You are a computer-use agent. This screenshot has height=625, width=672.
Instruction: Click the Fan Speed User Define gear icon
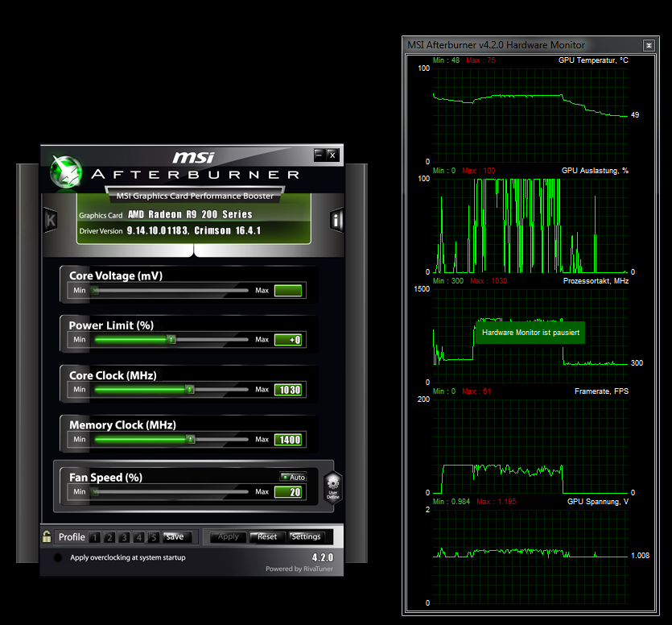[333, 487]
